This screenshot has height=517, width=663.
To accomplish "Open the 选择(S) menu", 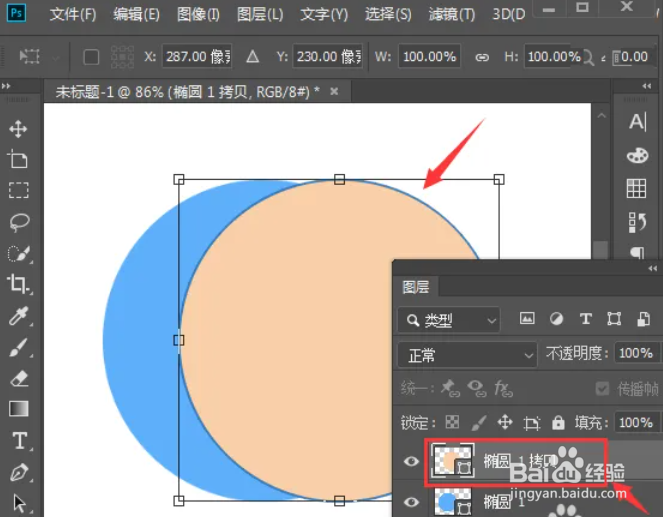I will coord(388,14).
